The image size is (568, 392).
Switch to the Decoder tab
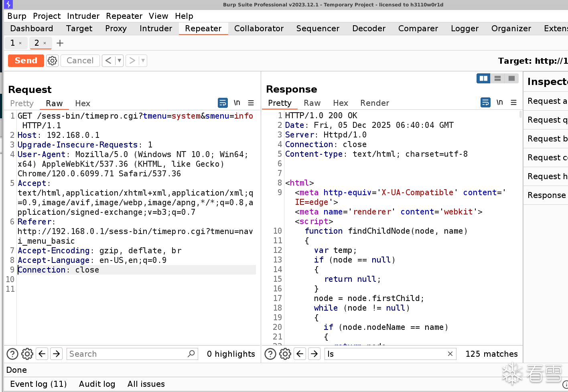[369, 28]
